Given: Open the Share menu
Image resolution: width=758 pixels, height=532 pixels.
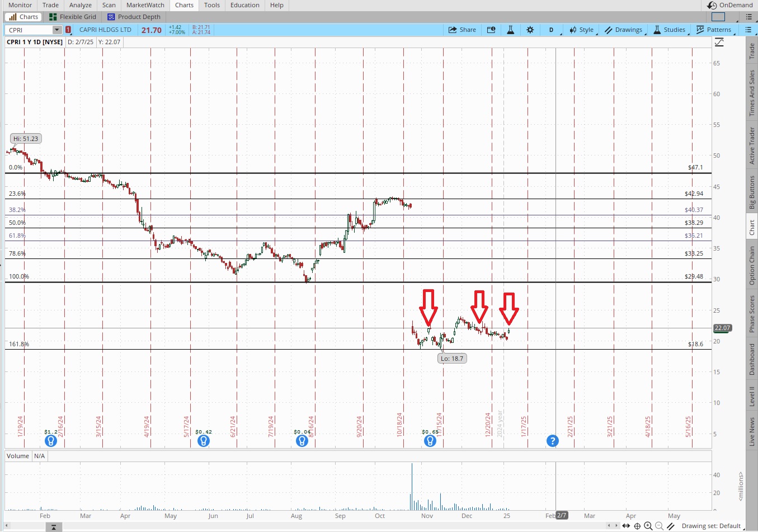Looking at the screenshot, I should tap(462, 30).
